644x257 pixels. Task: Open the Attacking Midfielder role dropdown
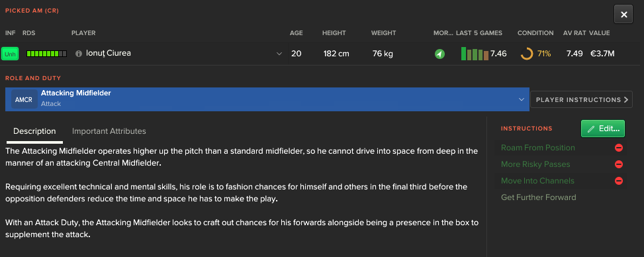click(267, 99)
